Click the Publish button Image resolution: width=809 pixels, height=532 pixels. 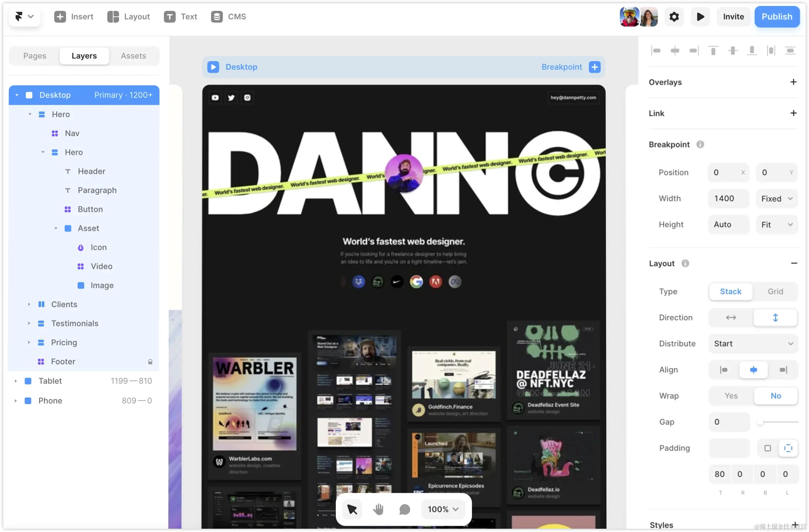tap(777, 17)
